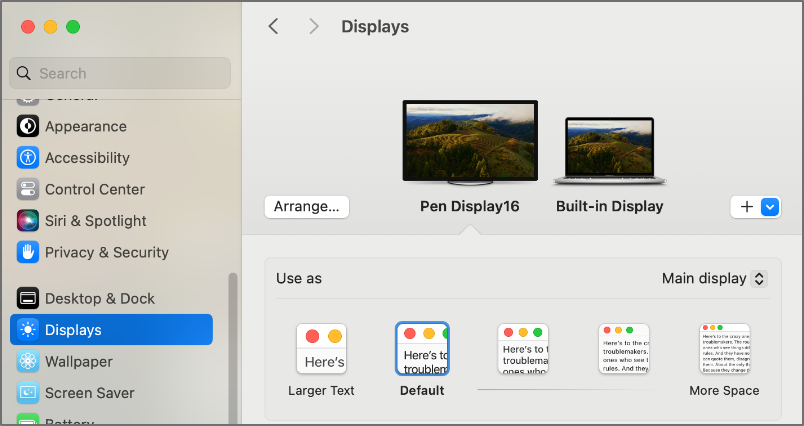Select the Pen Display16 monitor thumbnail

(x=470, y=142)
